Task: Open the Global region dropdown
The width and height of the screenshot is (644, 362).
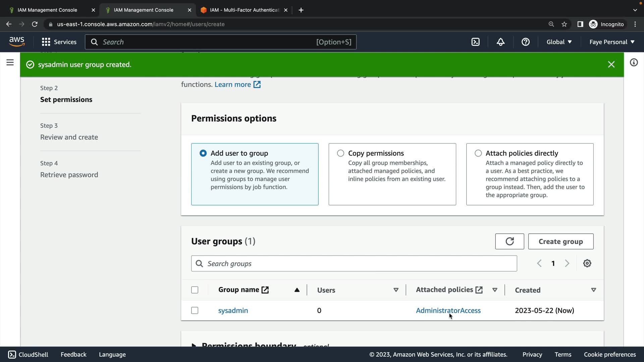Action: 559,42
